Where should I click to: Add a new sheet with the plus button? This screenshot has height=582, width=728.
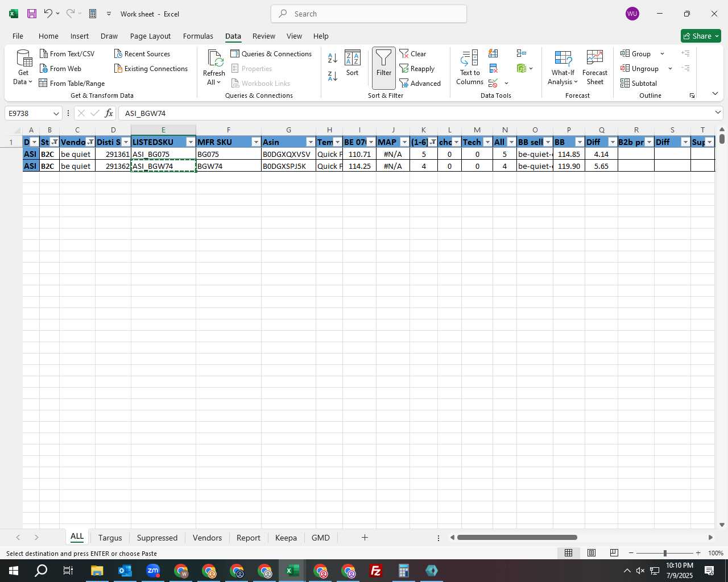[365, 538]
